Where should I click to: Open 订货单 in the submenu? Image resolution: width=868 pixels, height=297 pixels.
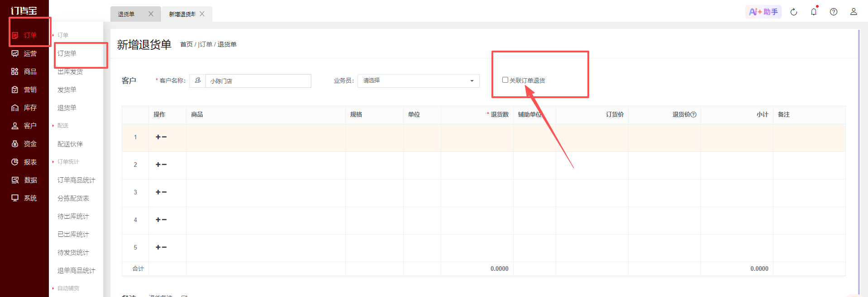tap(67, 53)
